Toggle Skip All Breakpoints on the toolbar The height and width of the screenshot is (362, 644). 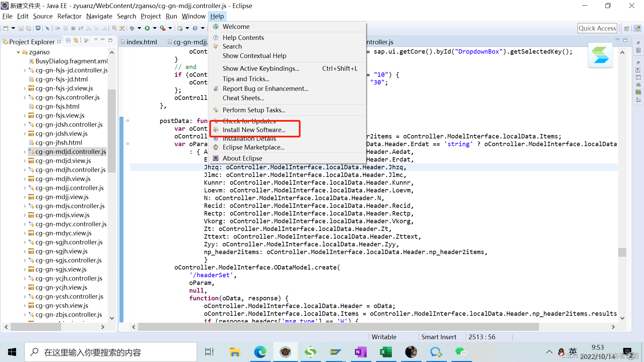47,28
